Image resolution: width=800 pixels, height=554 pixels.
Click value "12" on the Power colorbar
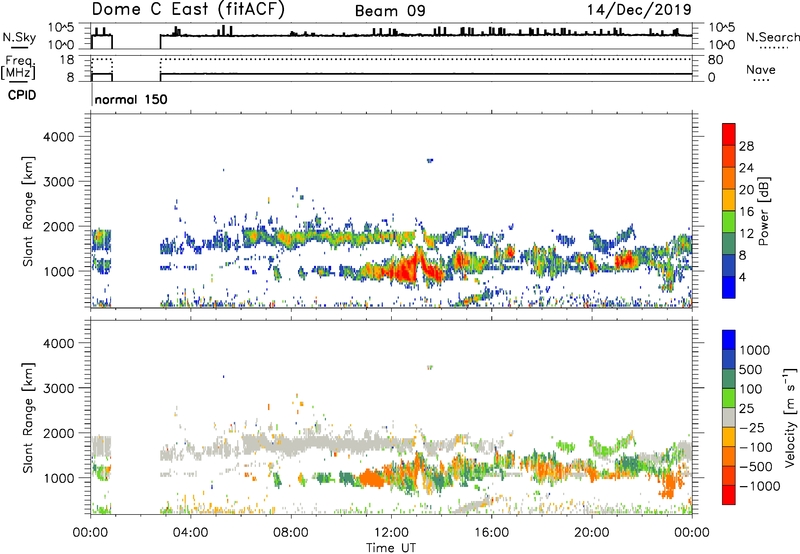click(746, 234)
